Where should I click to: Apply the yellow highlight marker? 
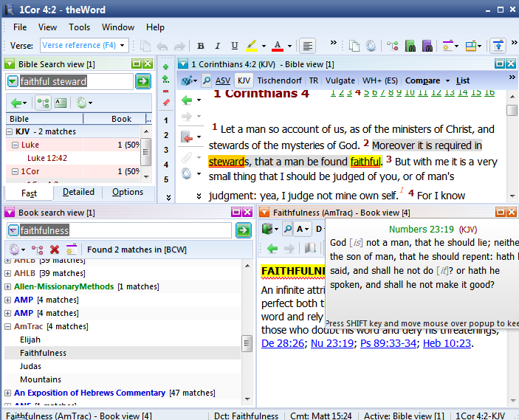pos(252,46)
